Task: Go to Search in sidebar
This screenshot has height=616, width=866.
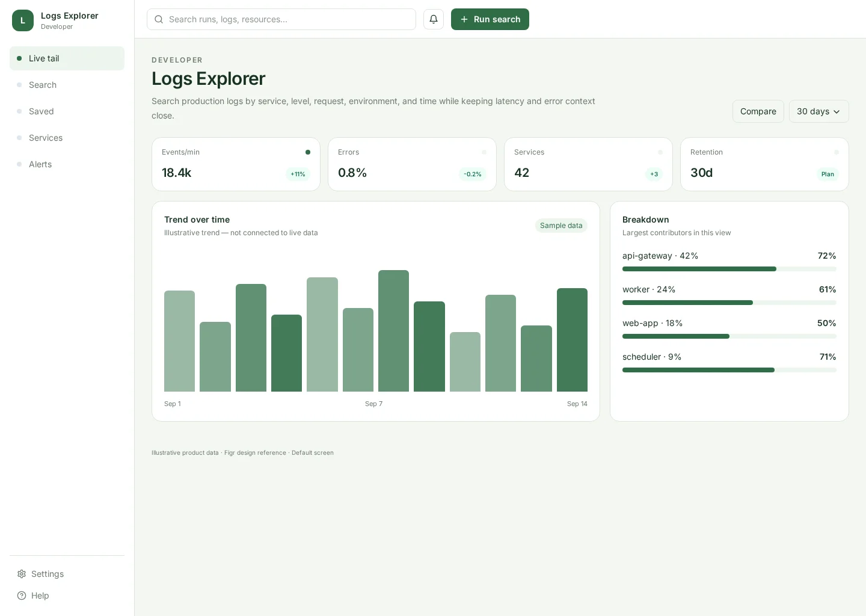Action: [x=67, y=85]
